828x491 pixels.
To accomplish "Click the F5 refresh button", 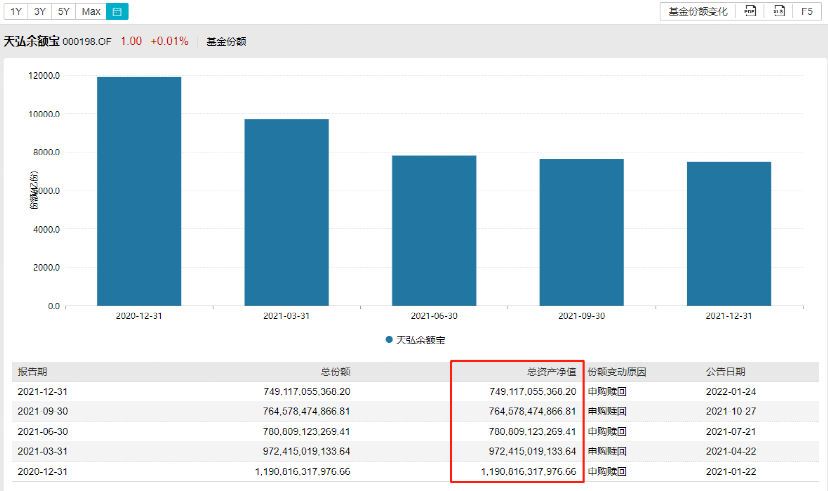I will click(x=807, y=12).
